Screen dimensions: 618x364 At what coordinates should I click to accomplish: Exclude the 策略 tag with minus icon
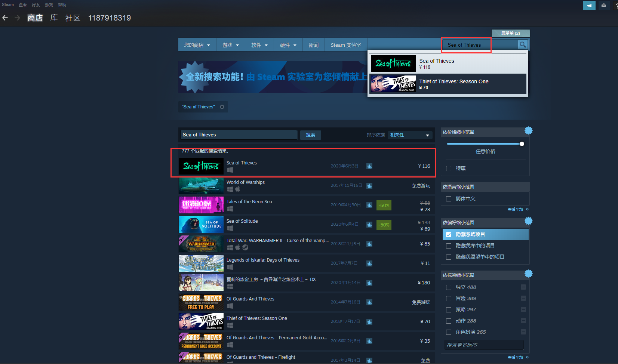point(523,309)
